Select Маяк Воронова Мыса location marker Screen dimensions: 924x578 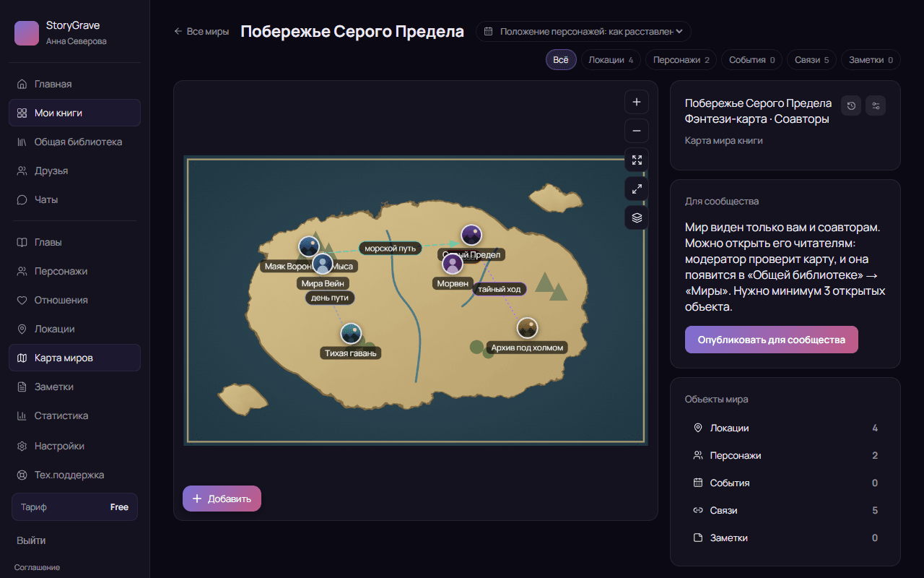click(309, 247)
